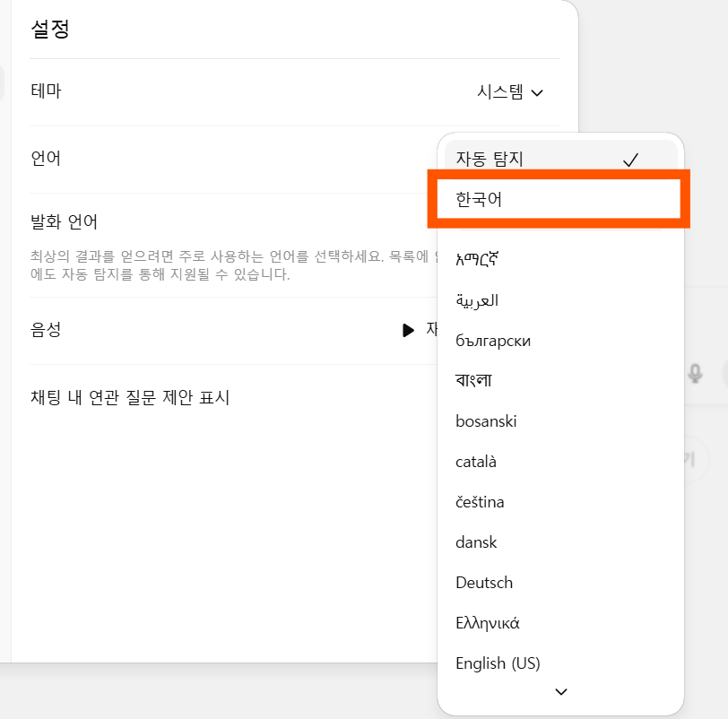Choose čeština language

point(481,502)
